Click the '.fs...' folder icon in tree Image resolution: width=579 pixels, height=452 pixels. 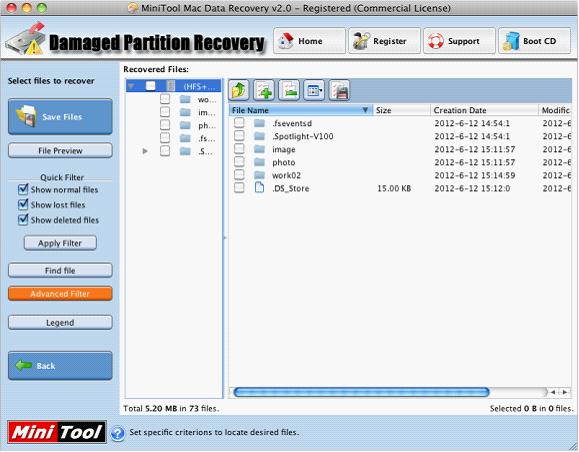[185, 138]
